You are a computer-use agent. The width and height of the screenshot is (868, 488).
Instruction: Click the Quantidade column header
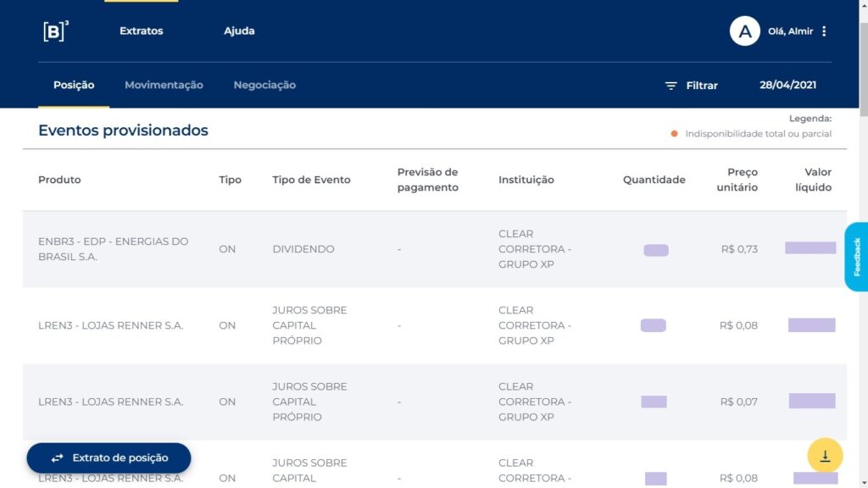(x=654, y=180)
